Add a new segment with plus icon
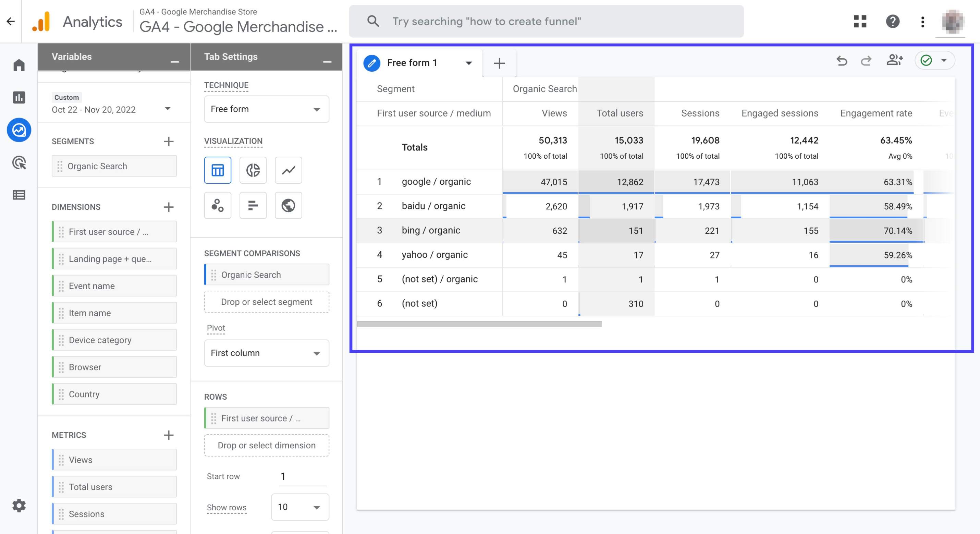This screenshot has width=980, height=534. (169, 142)
